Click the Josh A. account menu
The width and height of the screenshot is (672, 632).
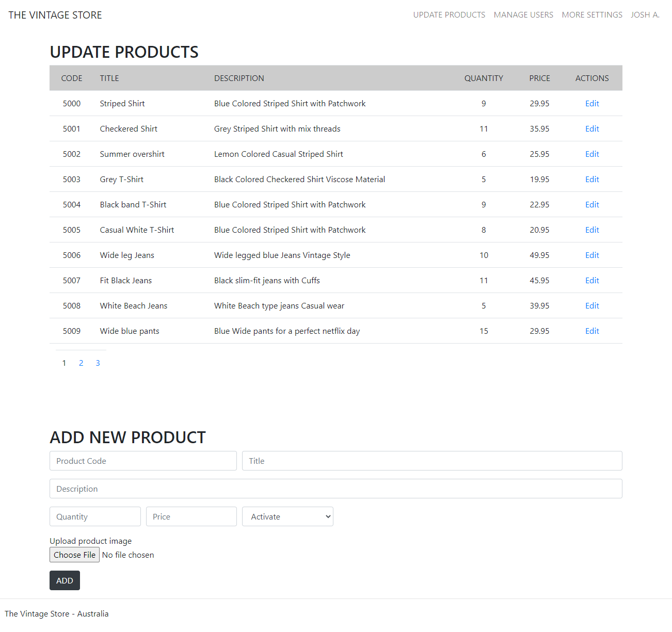[x=645, y=15]
